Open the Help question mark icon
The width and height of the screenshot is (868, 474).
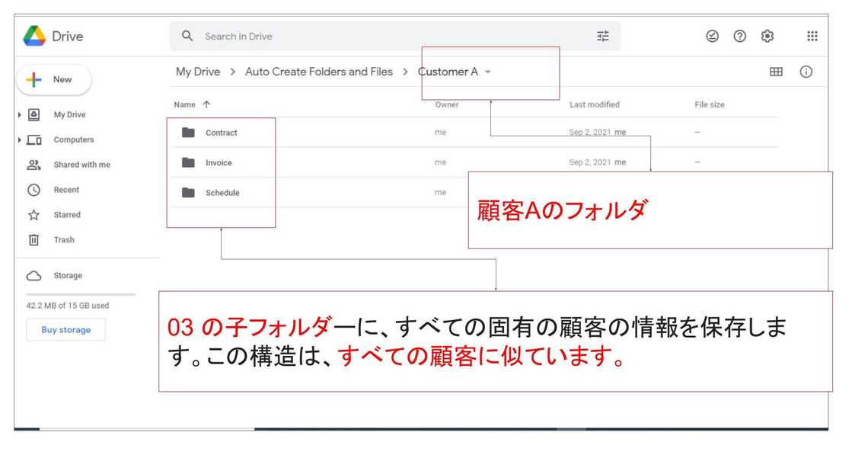(739, 36)
